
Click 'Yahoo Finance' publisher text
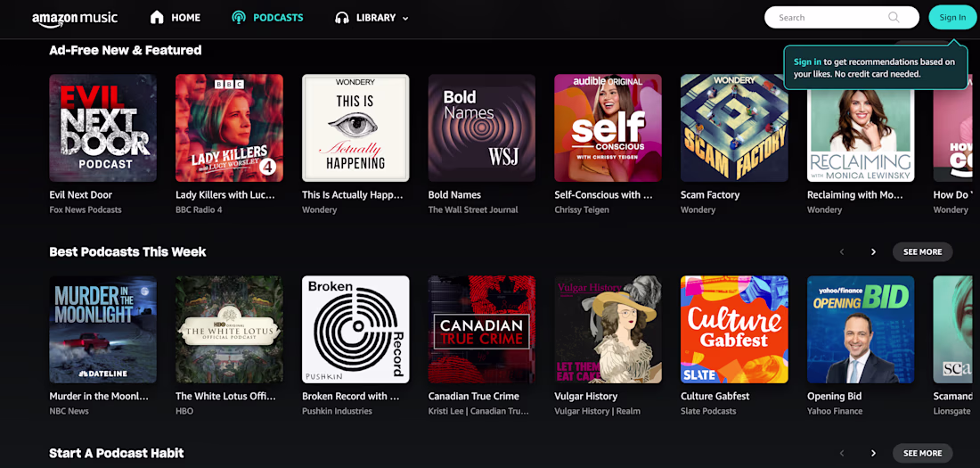pos(835,411)
